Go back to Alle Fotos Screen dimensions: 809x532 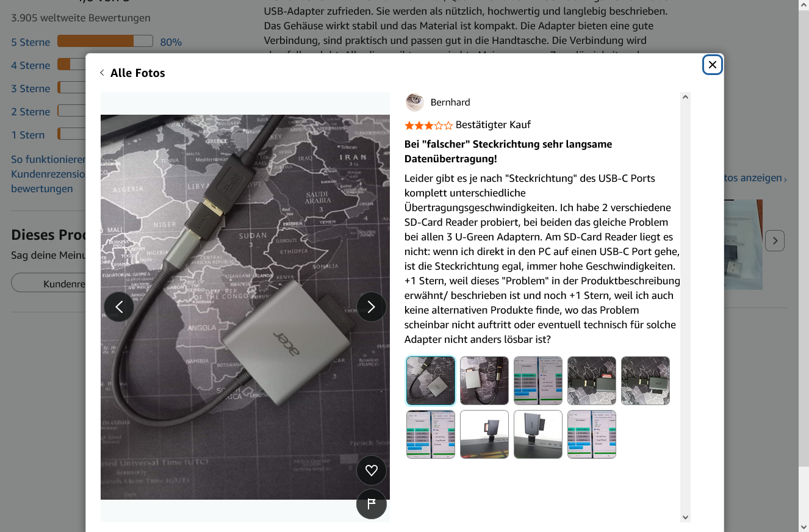(132, 73)
